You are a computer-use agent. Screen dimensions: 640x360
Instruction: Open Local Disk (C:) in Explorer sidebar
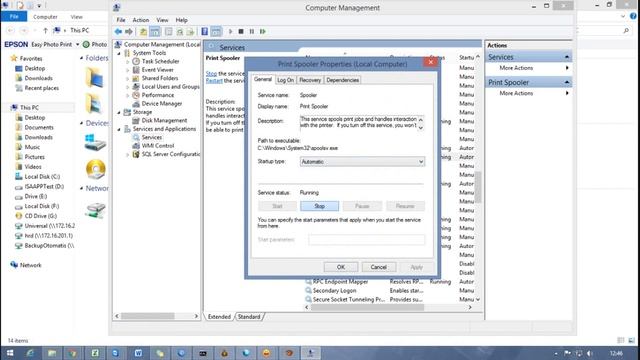(x=42, y=177)
